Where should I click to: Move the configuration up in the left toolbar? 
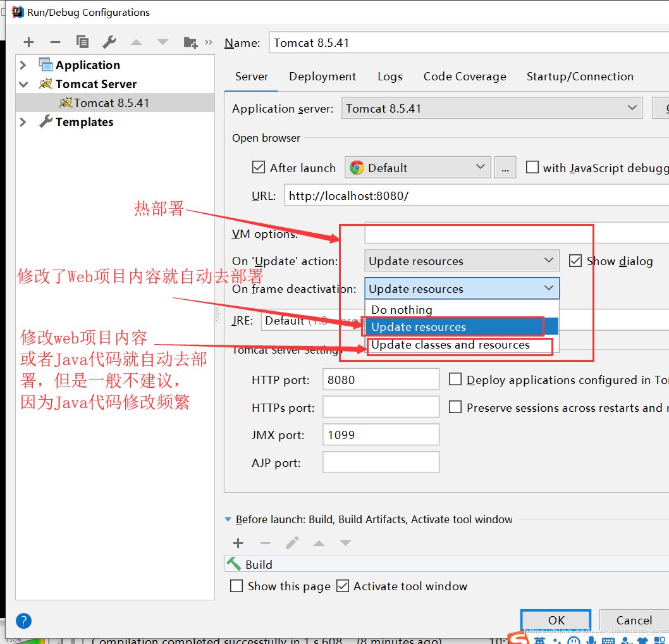pyautogui.click(x=136, y=42)
